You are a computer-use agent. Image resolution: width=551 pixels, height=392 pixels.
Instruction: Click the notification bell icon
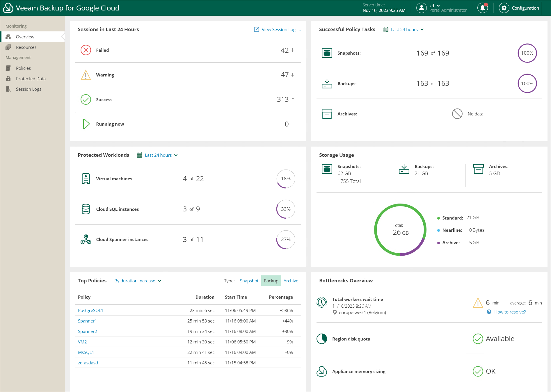click(x=482, y=8)
